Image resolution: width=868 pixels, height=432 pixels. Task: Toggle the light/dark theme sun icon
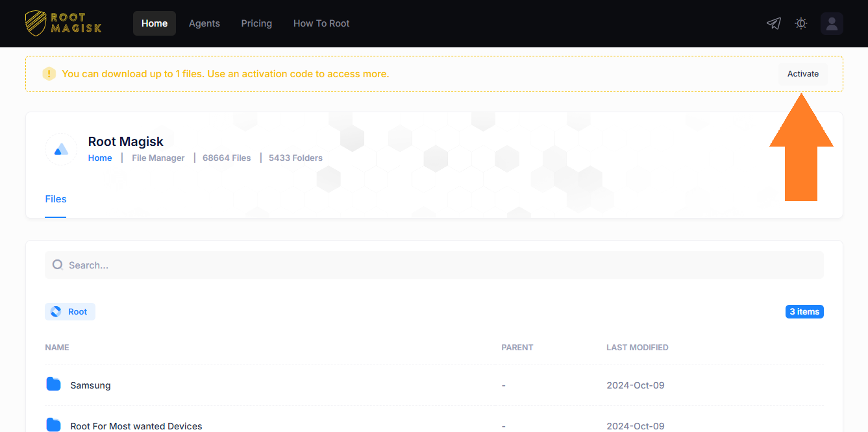point(801,23)
